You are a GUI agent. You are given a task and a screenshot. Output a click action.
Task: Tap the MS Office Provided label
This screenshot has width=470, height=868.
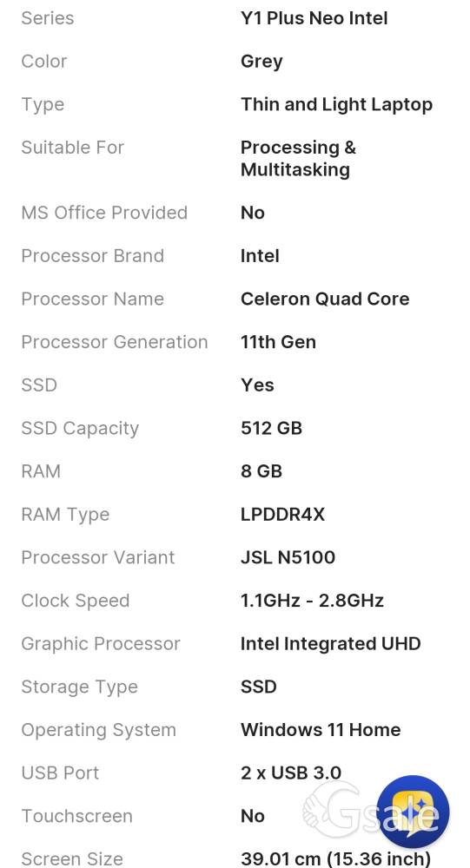point(104,213)
